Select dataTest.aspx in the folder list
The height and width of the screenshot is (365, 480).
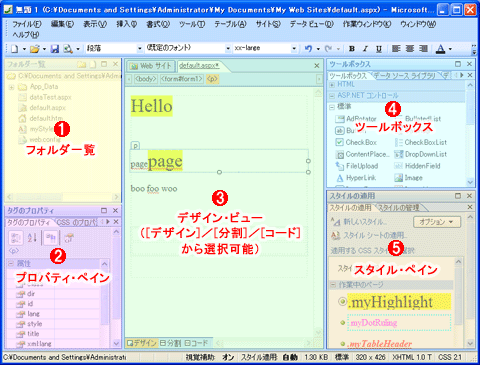point(50,97)
